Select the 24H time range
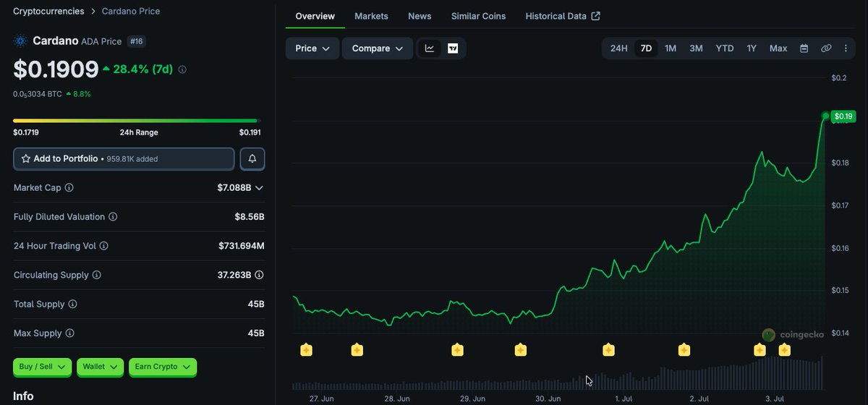Image resolution: width=868 pixels, height=405 pixels. 619,48
